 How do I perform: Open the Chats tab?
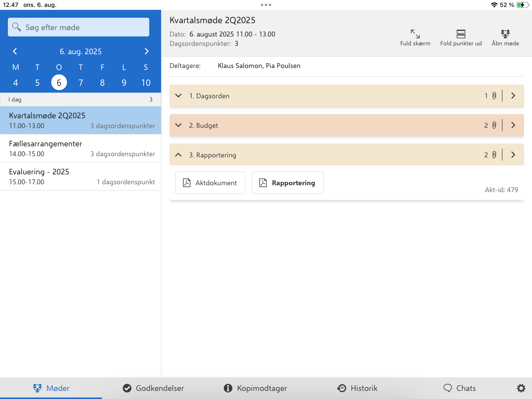459,388
